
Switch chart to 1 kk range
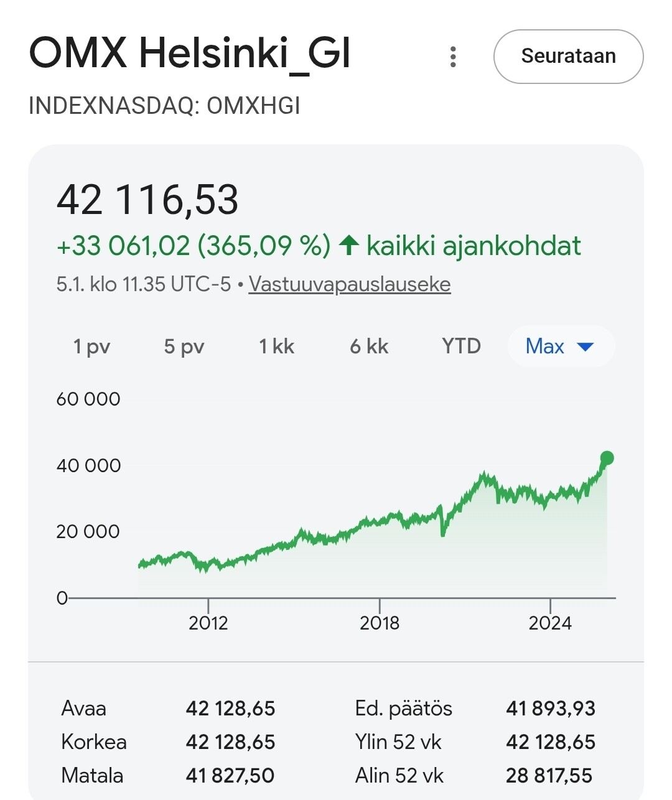tap(276, 346)
